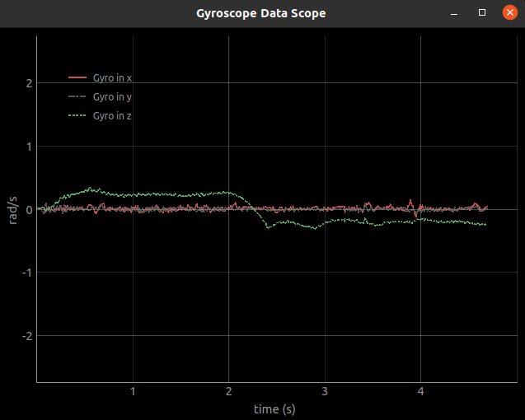Screen dimensions: 525x420
Task: Select the red line sample for Gyro x
Action: [x=77, y=77]
